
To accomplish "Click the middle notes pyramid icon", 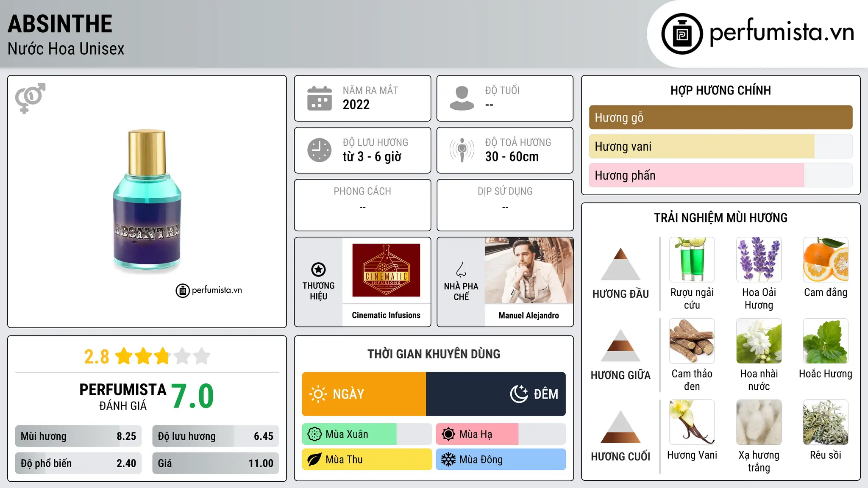I will (621, 345).
